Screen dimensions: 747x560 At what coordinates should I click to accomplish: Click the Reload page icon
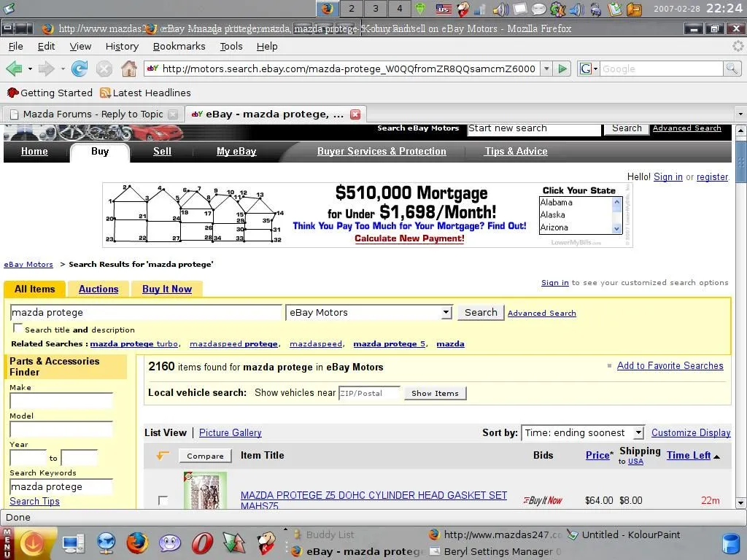[79, 69]
